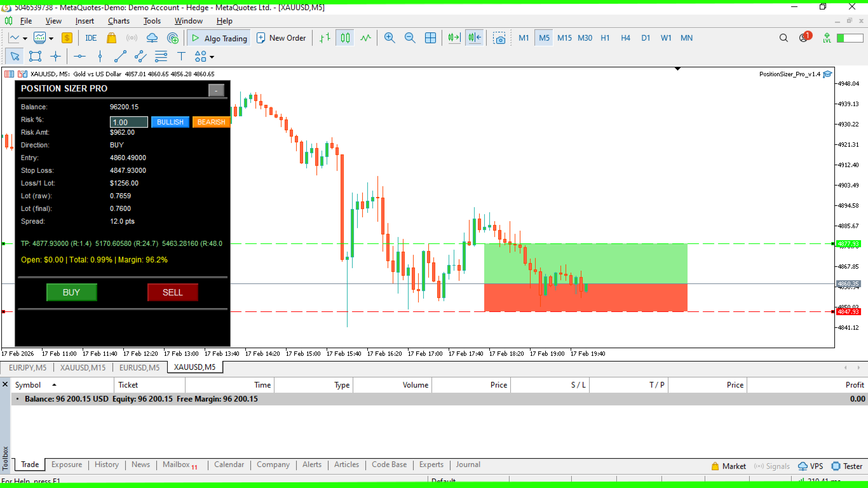The width and height of the screenshot is (868, 488).
Task: Zoom out on the chart
Action: click(410, 38)
